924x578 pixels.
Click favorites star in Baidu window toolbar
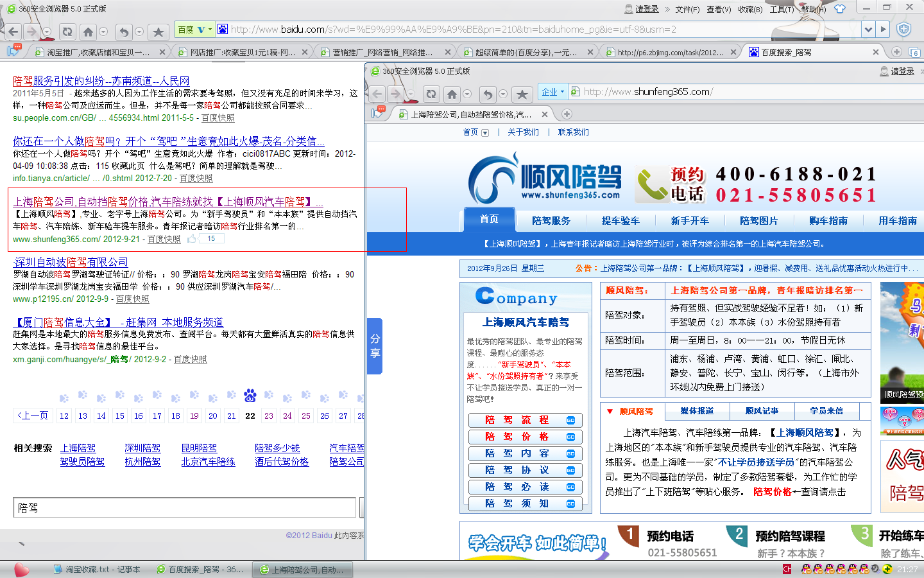[x=158, y=31]
